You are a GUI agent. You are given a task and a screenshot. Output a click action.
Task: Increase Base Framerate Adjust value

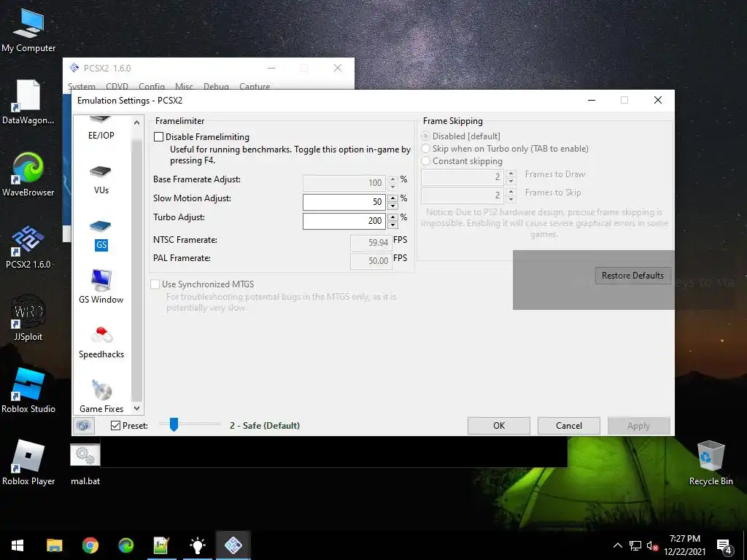tap(392, 179)
